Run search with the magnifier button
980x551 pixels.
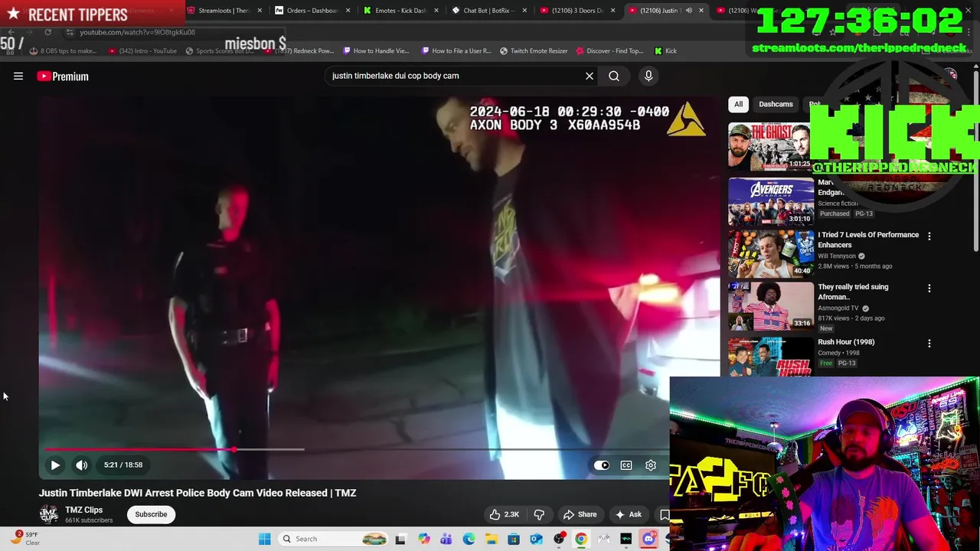point(614,77)
